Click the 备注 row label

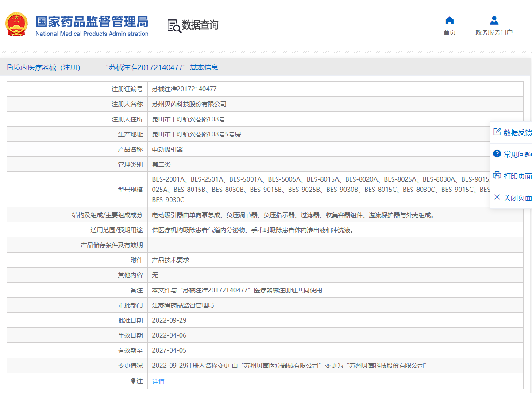[x=136, y=290]
